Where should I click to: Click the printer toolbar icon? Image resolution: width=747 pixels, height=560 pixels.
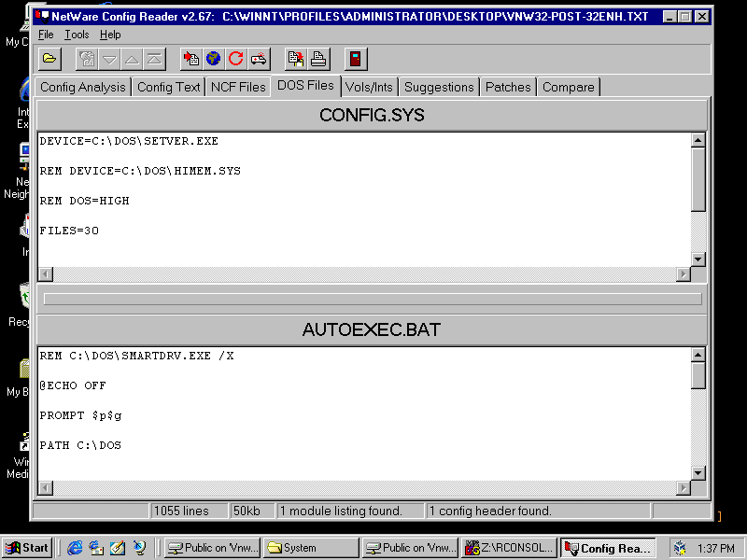(318, 59)
